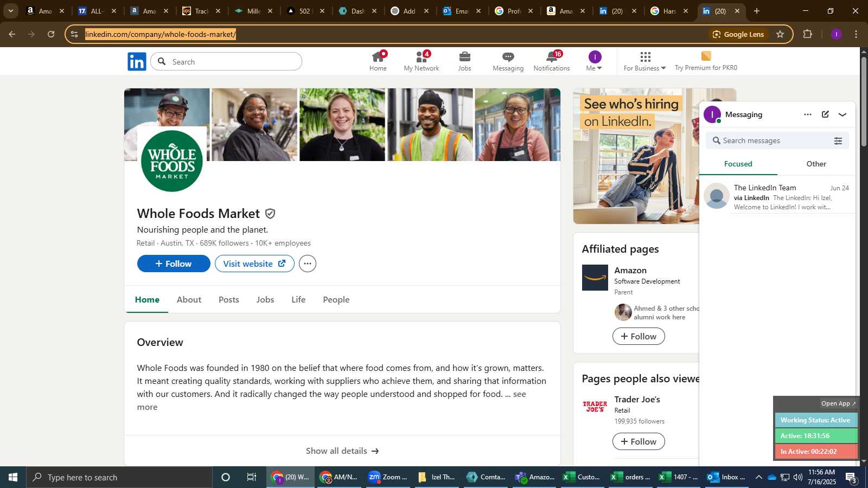868x488 pixels.
Task: Click Search messages field
Action: (770, 140)
